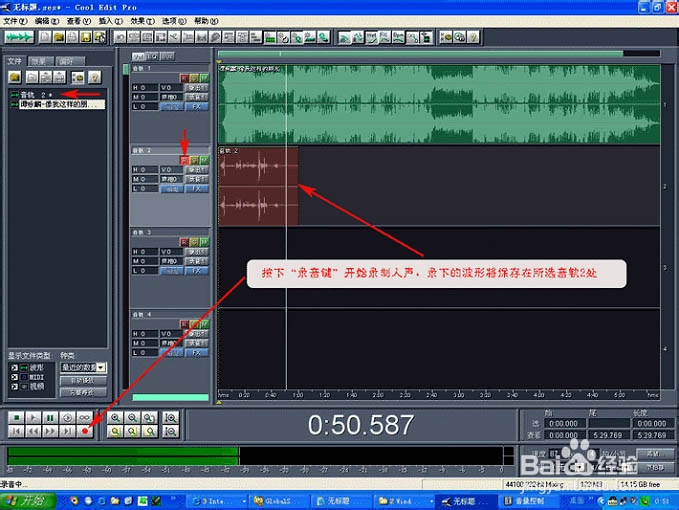Viewport: 679px width, 510px height.
Task: Click the Play transport button
Action: 33,418
